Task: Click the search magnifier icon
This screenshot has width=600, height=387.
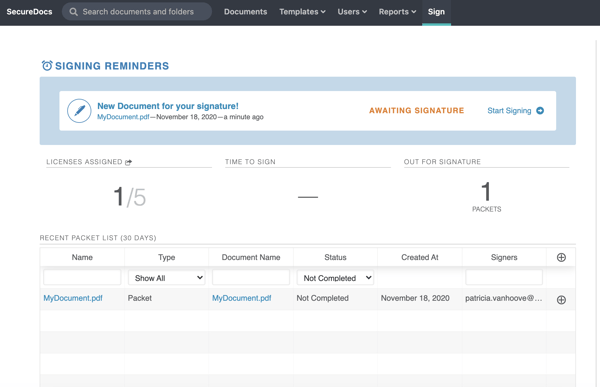Action: click(73, 12)
